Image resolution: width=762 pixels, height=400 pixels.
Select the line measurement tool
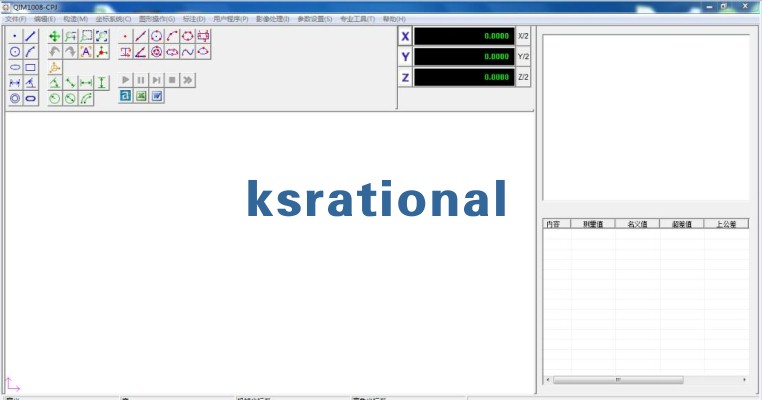tap(31, 36)
